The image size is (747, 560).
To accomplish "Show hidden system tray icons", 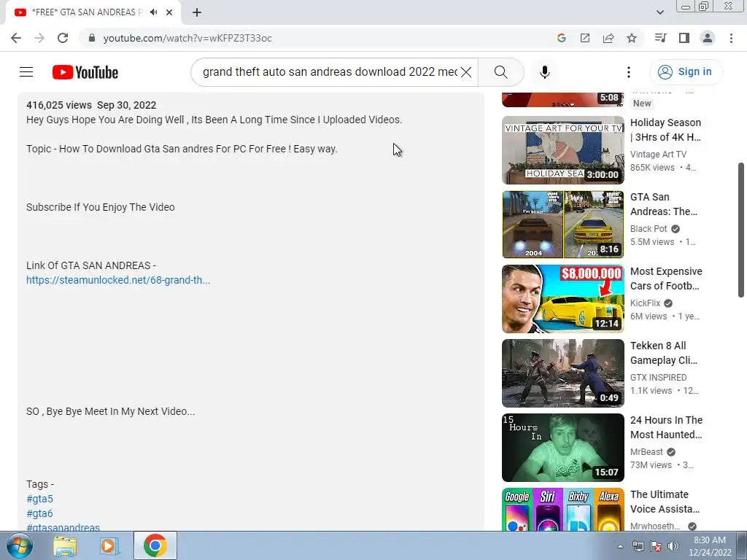I will point(620,546).
